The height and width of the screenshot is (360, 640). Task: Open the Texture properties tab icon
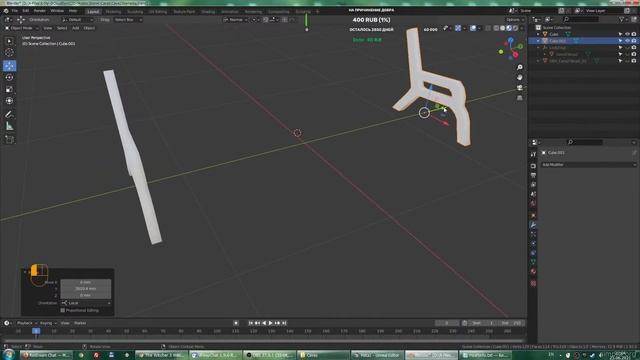point(533,283)
